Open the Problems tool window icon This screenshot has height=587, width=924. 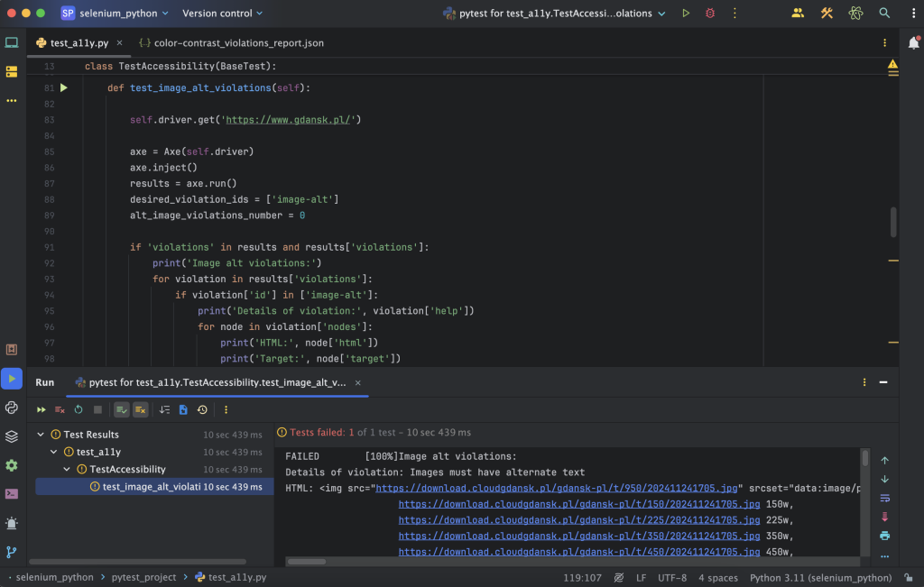click(12, 523)
